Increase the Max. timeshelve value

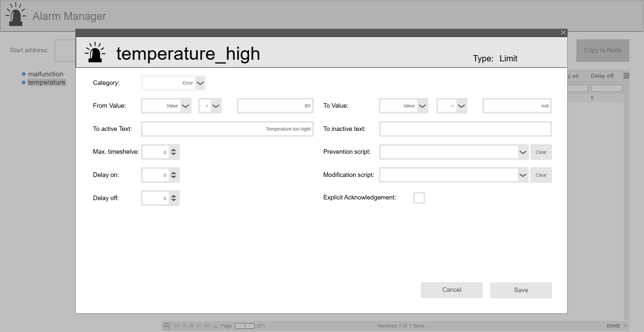click(174, 150)
